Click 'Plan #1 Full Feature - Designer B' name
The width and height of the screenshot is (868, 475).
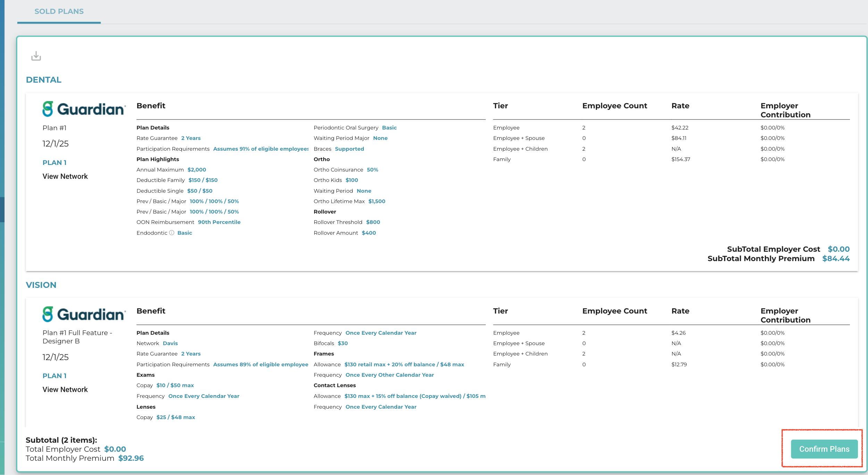(77, 337)
